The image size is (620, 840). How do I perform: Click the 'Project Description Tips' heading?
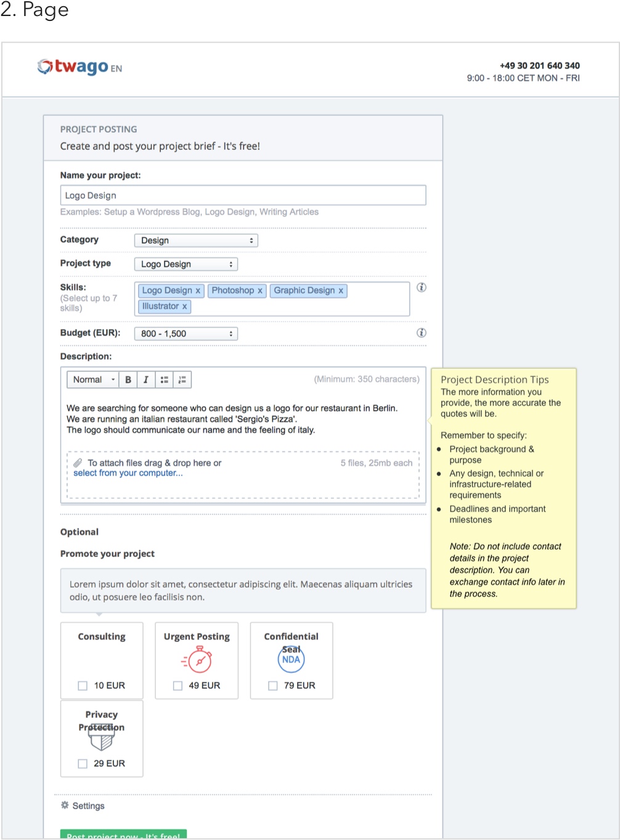pyautogui.click(x=494, y=380)
